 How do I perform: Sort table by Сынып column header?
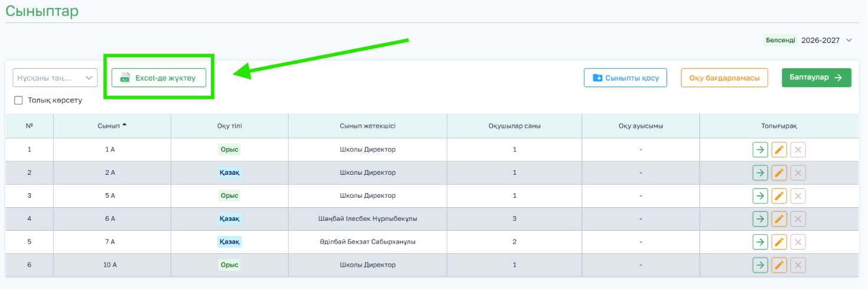tap(112, 126)
